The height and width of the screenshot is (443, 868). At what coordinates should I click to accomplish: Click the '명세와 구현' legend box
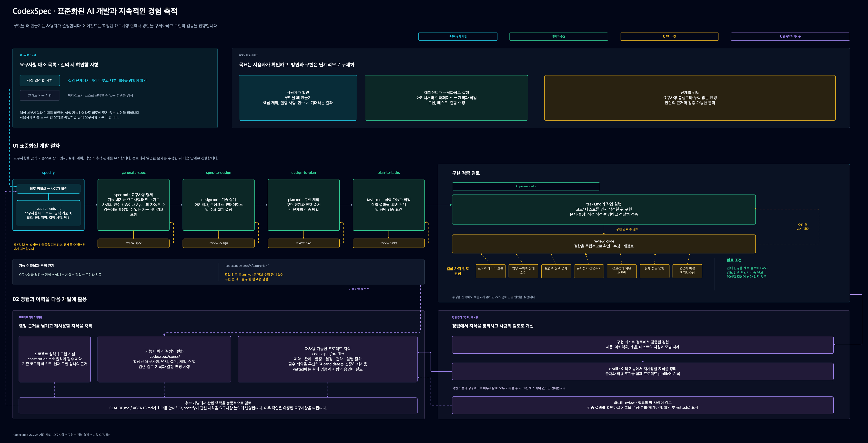559,36
